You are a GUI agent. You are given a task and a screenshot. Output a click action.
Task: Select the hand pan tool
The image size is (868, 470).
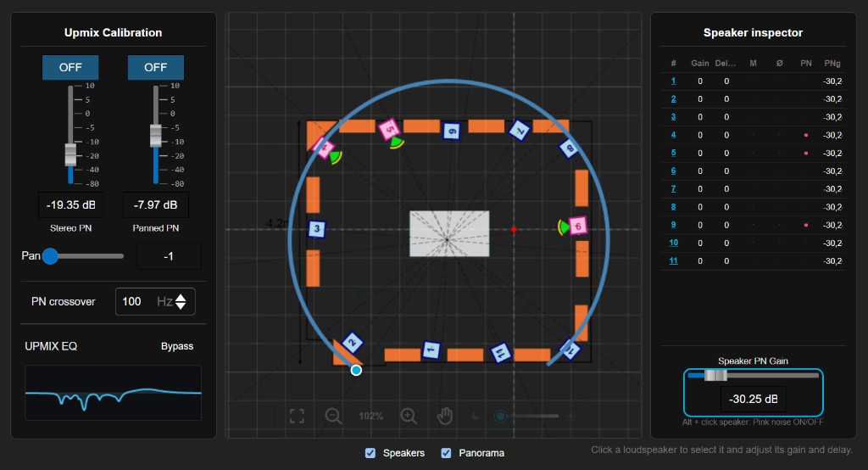point(444,416)
